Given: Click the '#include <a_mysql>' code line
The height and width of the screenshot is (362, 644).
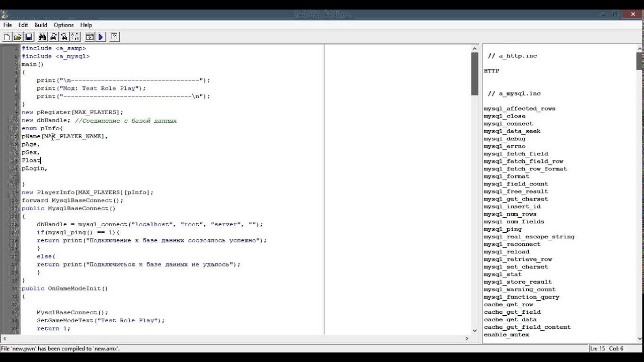Looking at the screenshot, I should [55, 56].
